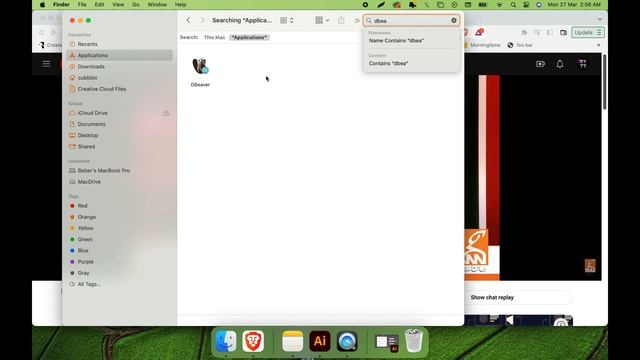
Task: Open the Finder menu in the menu bar
Action: 61,4
